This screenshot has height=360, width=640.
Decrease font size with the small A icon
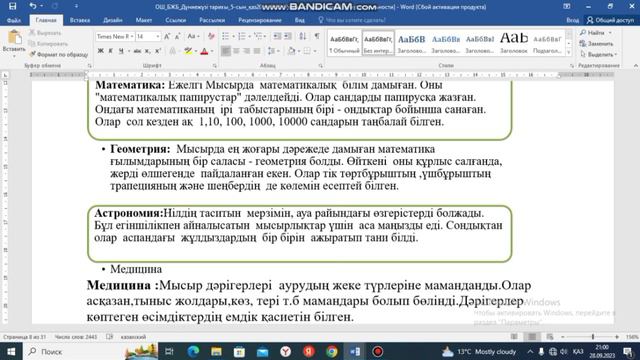[178, 36]
